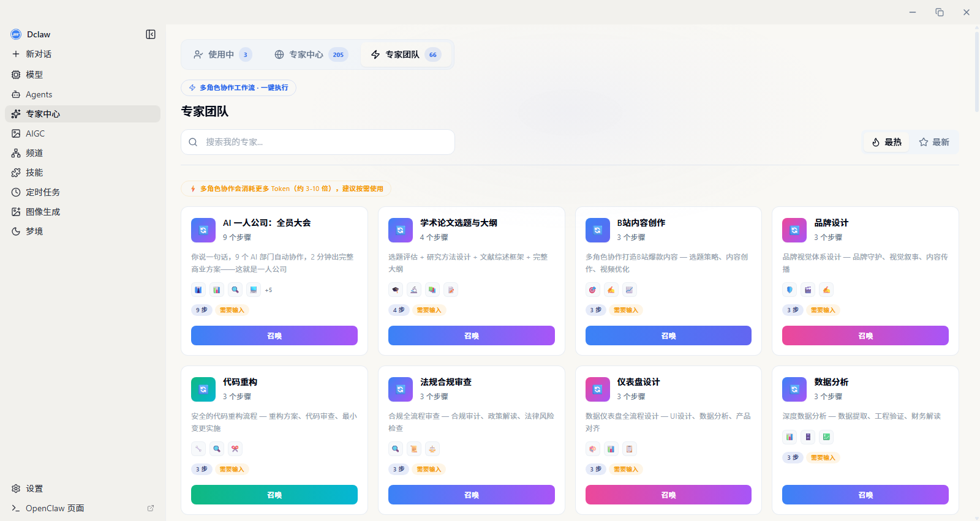Click the wrench role icon in 代码重构 card
This screenshot has height=521, width=980.
[198, 449]
